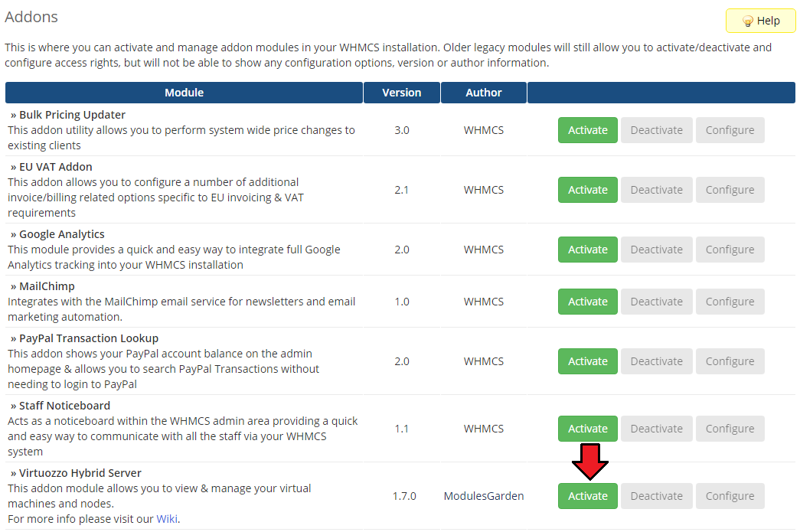Screen dimensions: 800x532
Task: Activate PayPal Transaction Lookup
Action: [588, 361]
